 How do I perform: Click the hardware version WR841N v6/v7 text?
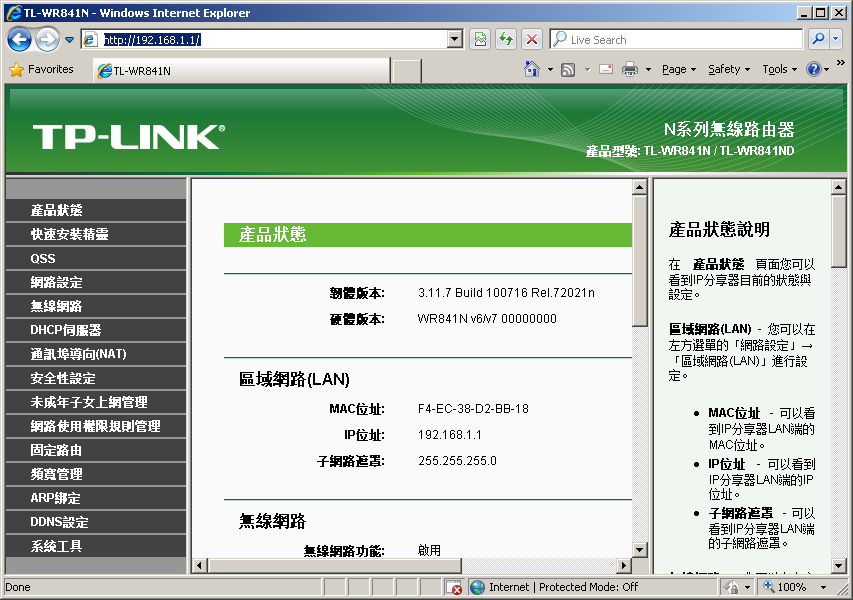coord(487,319)
